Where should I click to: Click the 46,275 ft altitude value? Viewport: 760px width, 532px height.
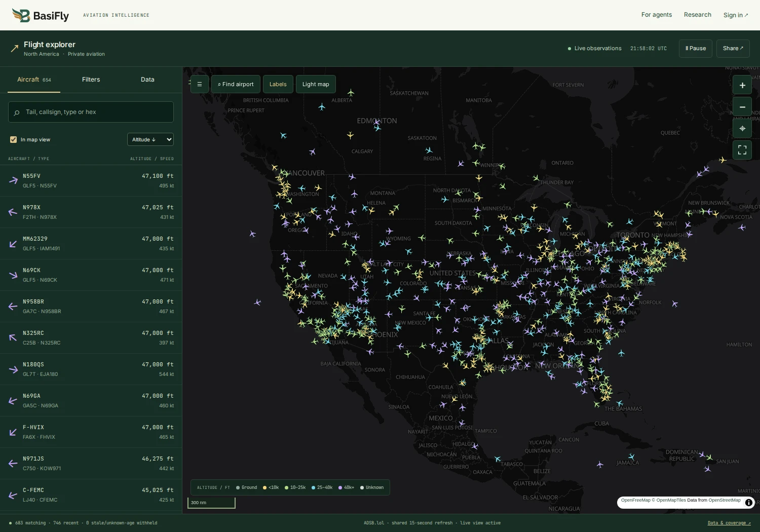pos(158,459)
